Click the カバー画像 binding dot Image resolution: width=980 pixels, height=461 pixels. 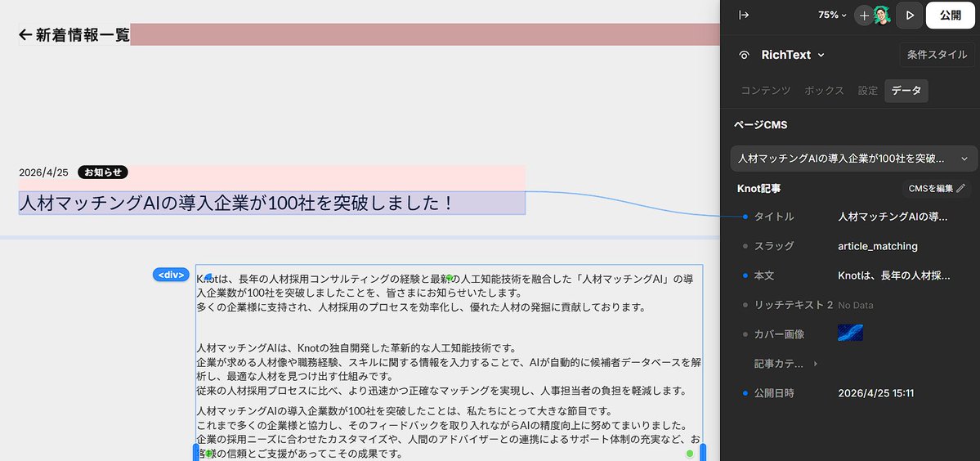coord(745,334)
